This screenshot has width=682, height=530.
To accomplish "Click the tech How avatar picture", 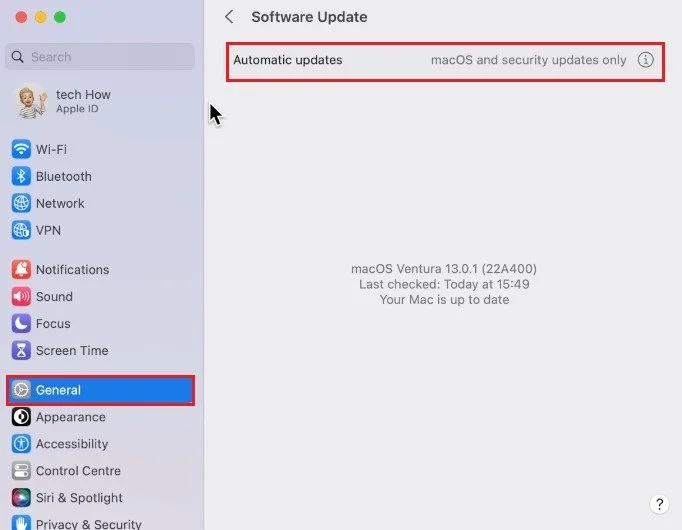I will click(x=30, y=101).
